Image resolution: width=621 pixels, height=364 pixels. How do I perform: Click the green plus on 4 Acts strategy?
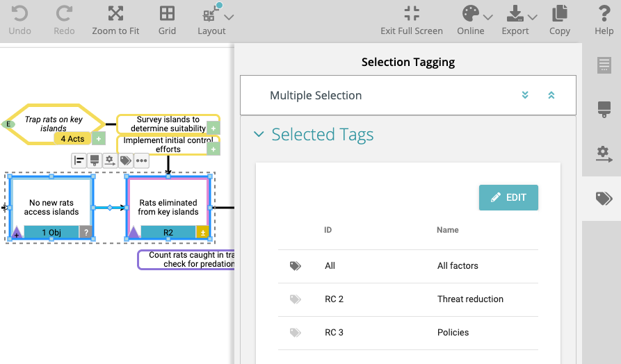(99, 139)
